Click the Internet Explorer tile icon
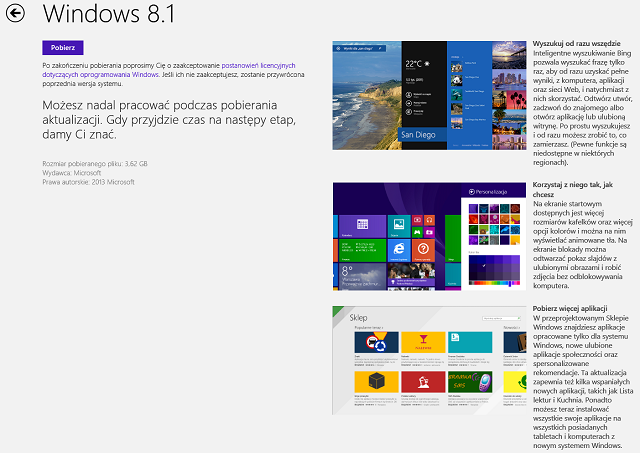The image size is (640, 453). click(399, 248)
